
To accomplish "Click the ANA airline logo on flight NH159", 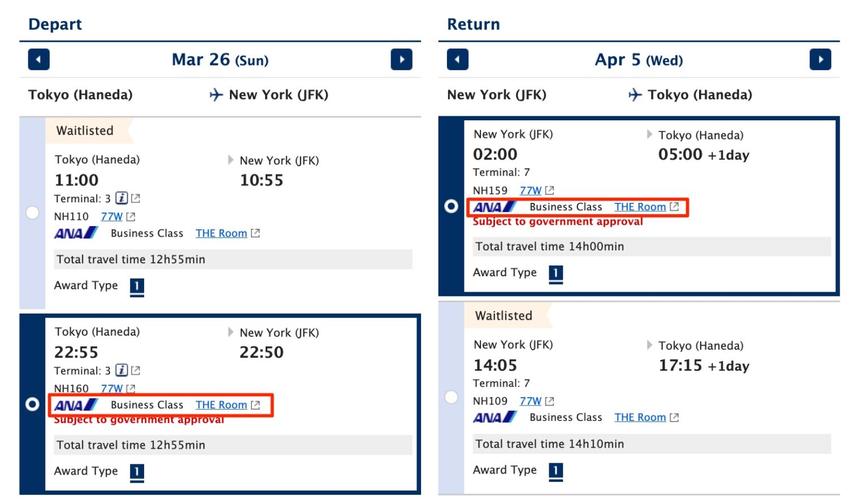I will 494,207.
